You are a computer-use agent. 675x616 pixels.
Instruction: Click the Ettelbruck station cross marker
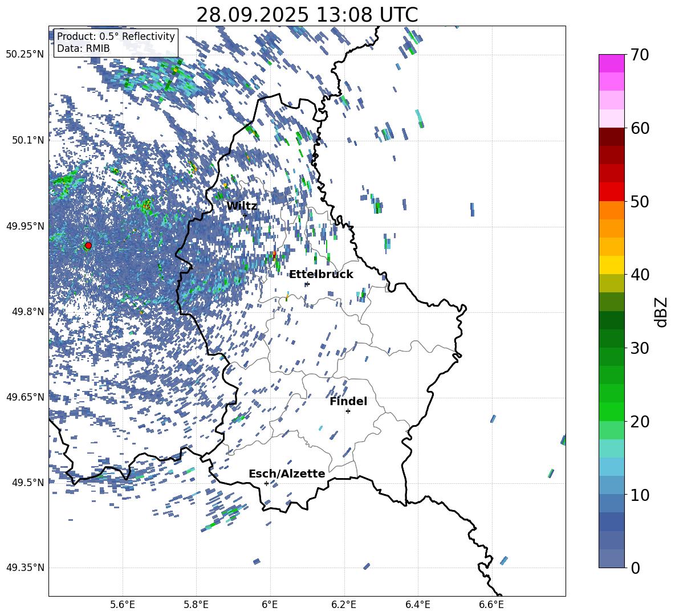pos(307,284)
